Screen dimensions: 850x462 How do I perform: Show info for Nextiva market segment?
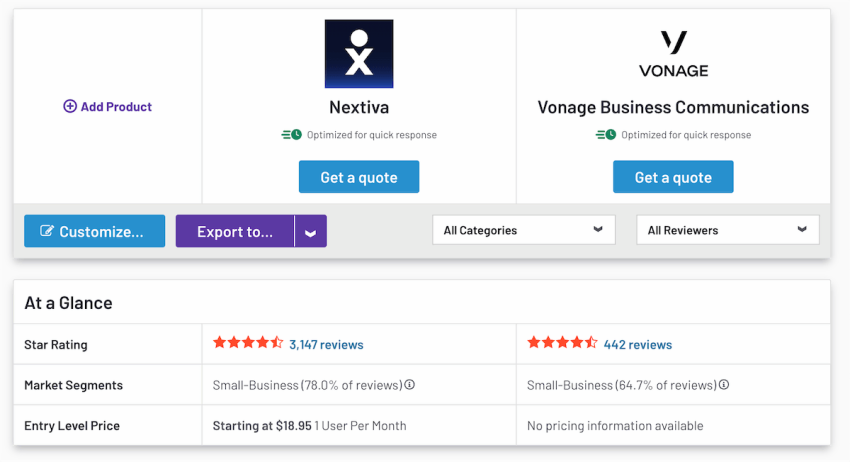coord(410,384)
